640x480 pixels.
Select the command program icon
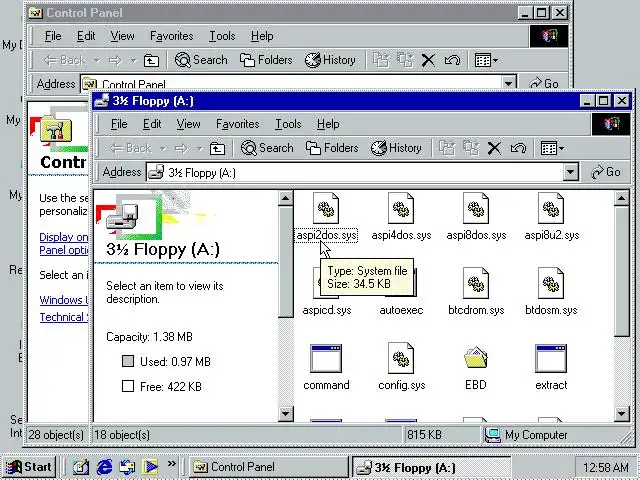click(326, 358)
